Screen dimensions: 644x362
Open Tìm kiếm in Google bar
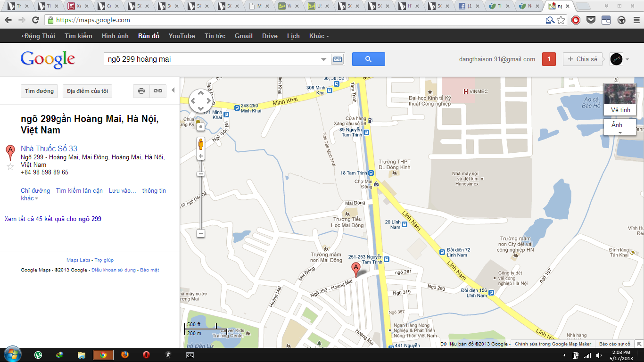click(79, 36)
